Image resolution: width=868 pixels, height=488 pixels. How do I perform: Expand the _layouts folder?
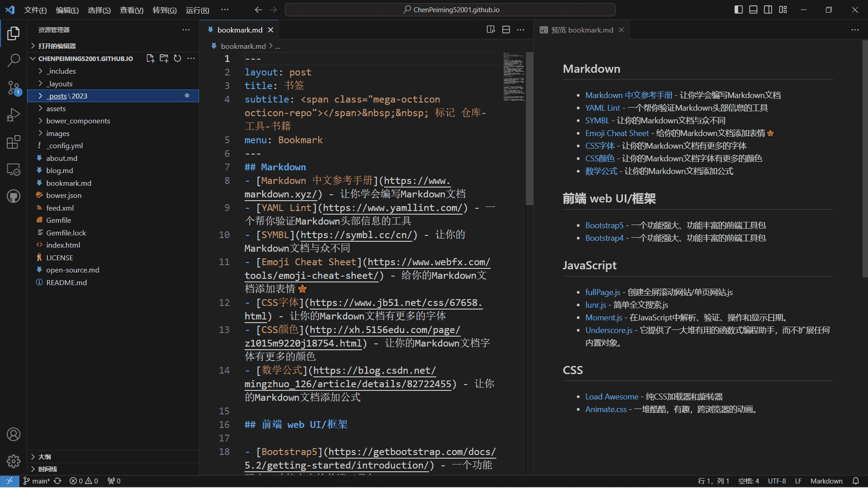pos(113,84)
